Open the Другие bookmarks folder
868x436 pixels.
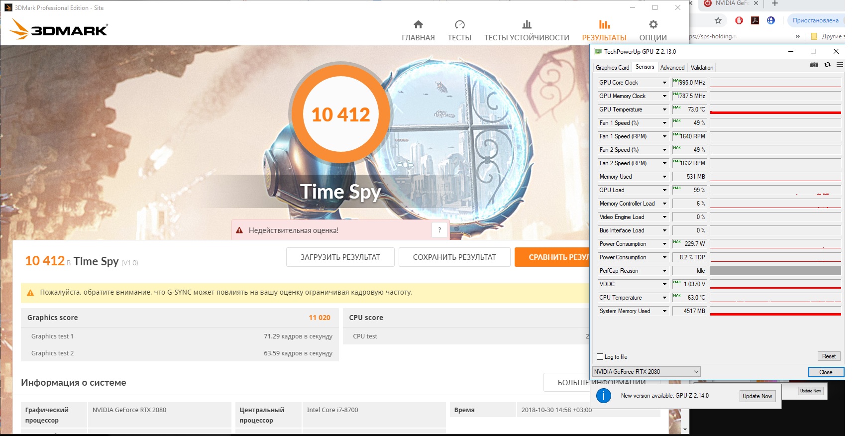(x=828, y=36)
